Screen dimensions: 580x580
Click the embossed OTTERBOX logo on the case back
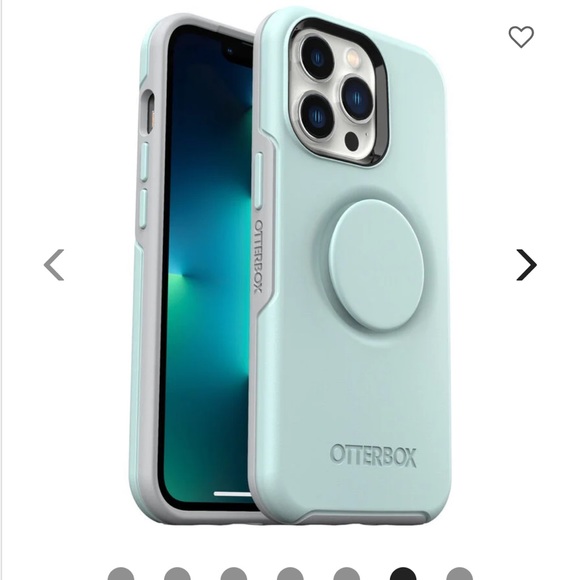click(x=373, y=455)
